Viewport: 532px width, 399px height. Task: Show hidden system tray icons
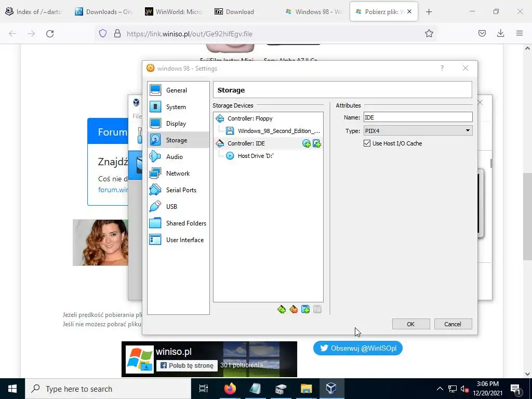pyautogui.click(x=440, y=389)
